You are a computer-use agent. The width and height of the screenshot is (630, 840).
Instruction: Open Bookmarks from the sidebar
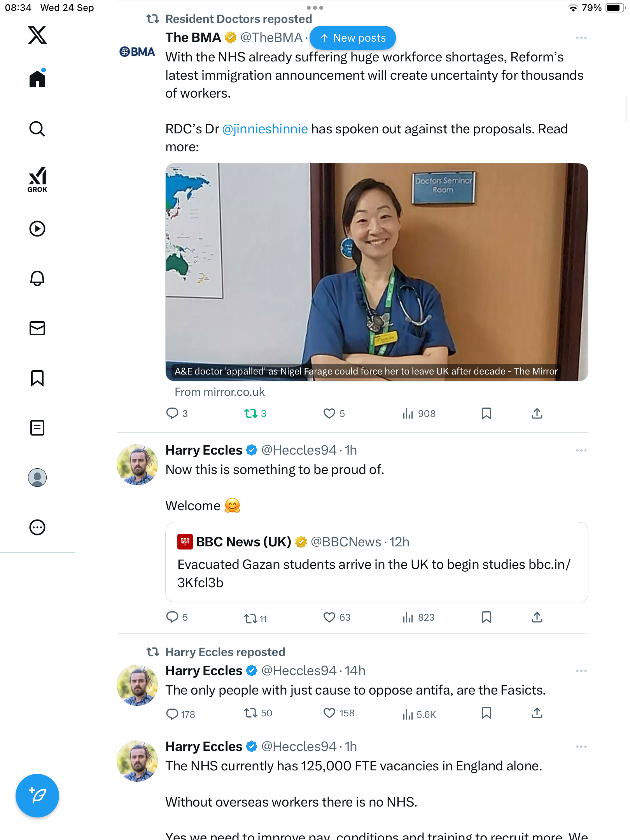coord(37,378)
